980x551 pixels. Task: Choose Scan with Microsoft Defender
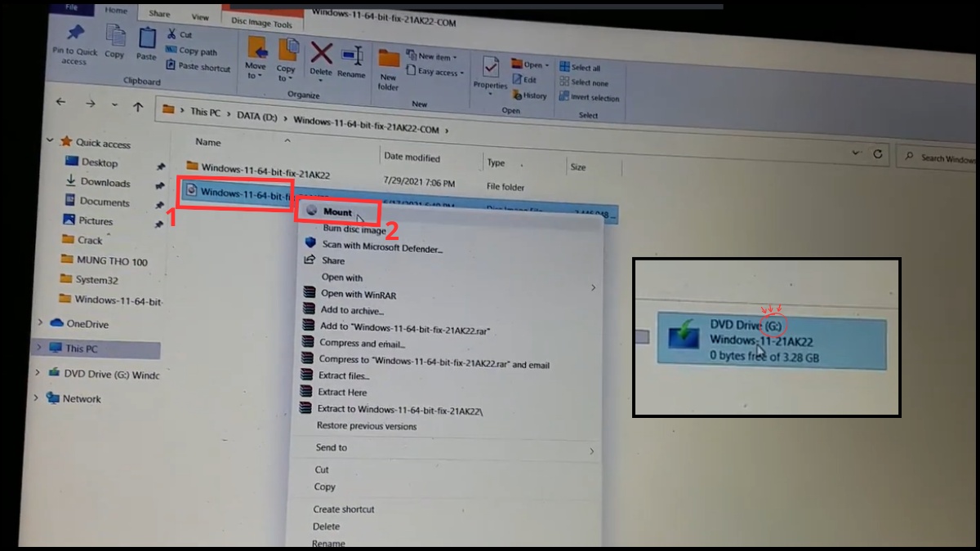coord(382,247)
